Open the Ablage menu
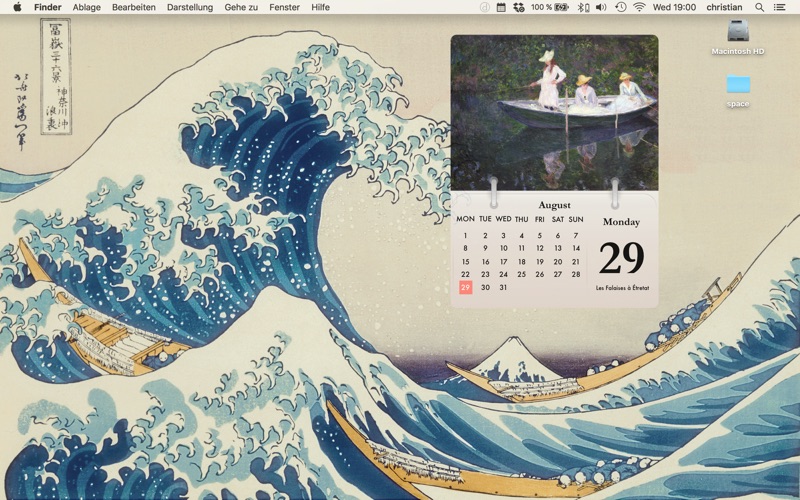The image size is (800, 500). tap(86, 7)
